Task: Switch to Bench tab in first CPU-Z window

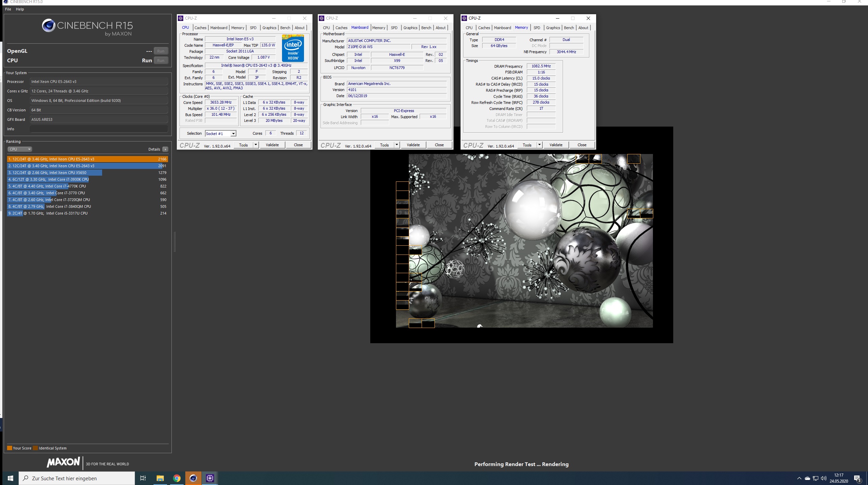Action: 285,28
